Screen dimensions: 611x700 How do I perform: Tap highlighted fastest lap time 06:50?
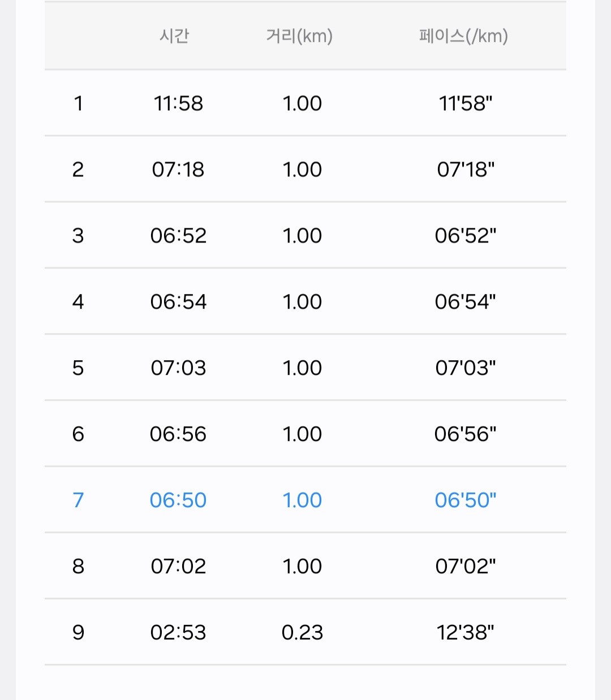point(178,500)
